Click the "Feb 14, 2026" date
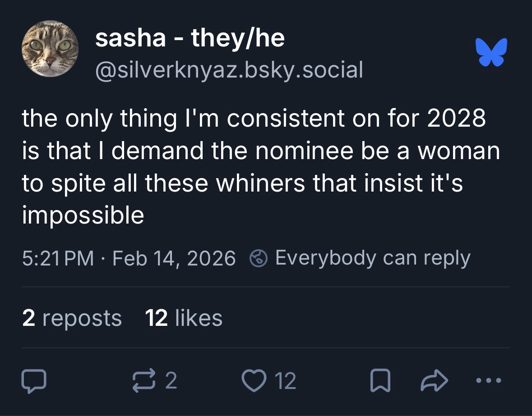The height and width of the screenshot is (416, 532). click(174, 258)
